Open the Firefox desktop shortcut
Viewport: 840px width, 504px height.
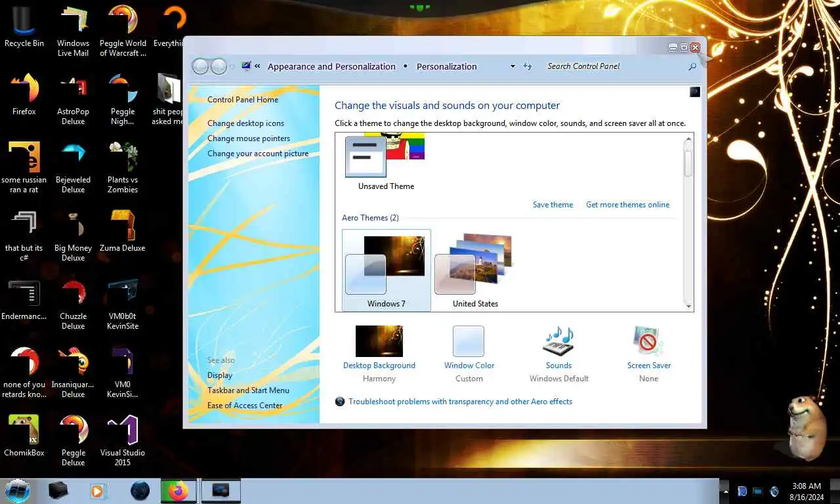click(24, 94)
